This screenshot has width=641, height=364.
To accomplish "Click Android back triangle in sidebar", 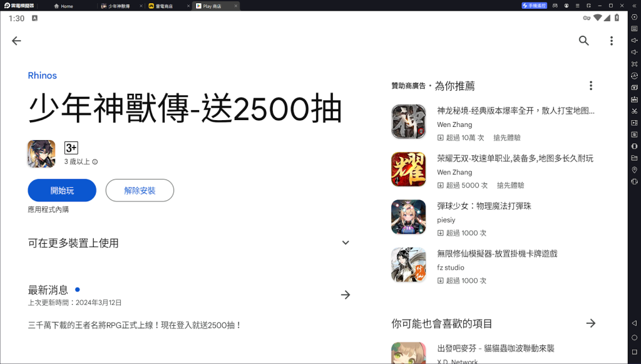I will 635,323.
